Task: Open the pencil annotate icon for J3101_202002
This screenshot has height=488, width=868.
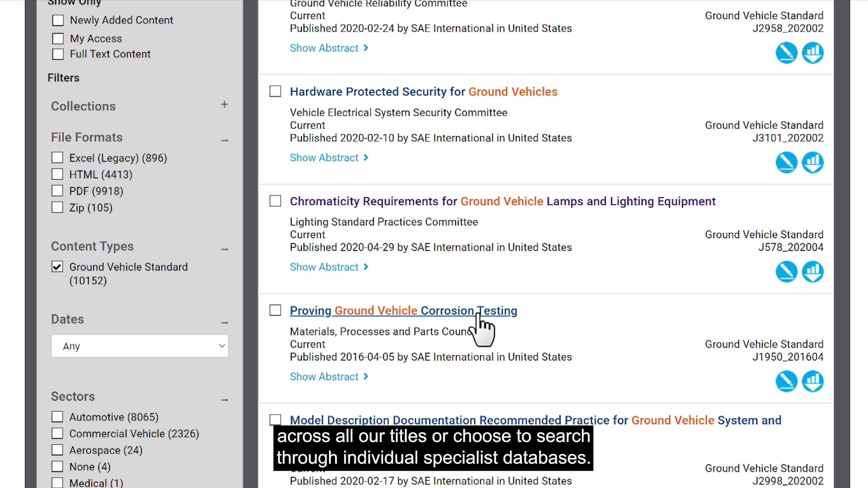Action: [x=786, y=162]
